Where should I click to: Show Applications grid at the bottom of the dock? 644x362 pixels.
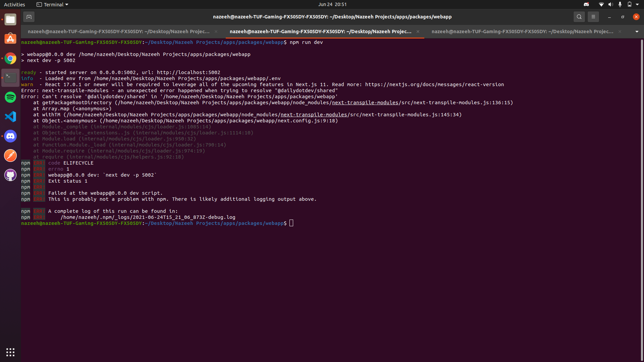click(10, 352)
